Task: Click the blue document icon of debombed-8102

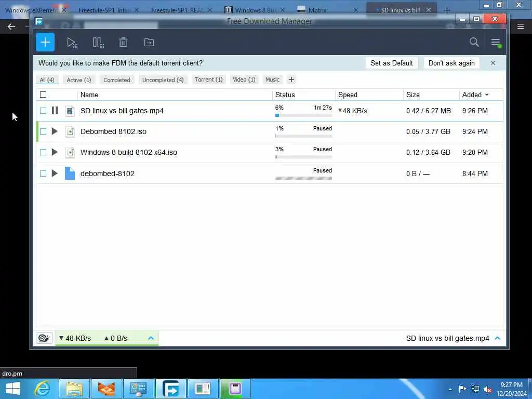Action: 70,174
